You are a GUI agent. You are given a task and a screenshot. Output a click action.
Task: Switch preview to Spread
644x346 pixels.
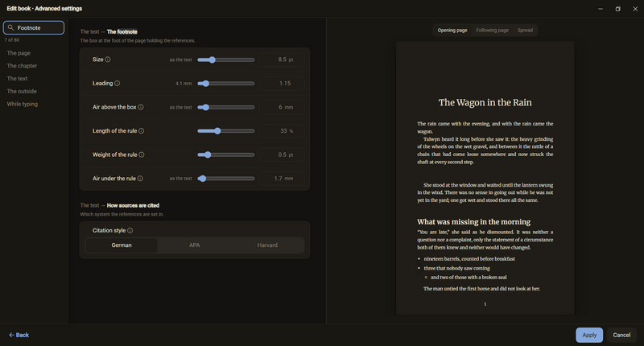[525, 31]
